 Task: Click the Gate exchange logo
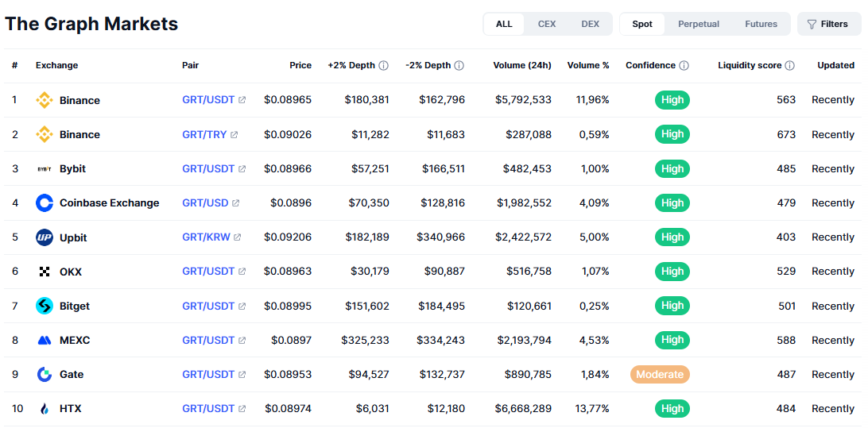pos(45,374)
